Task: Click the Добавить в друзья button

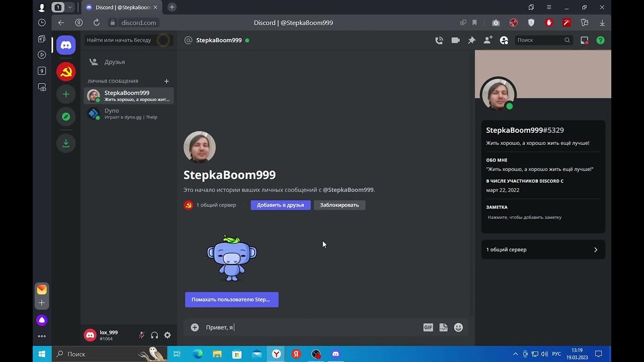Action: tap(281, 205)
